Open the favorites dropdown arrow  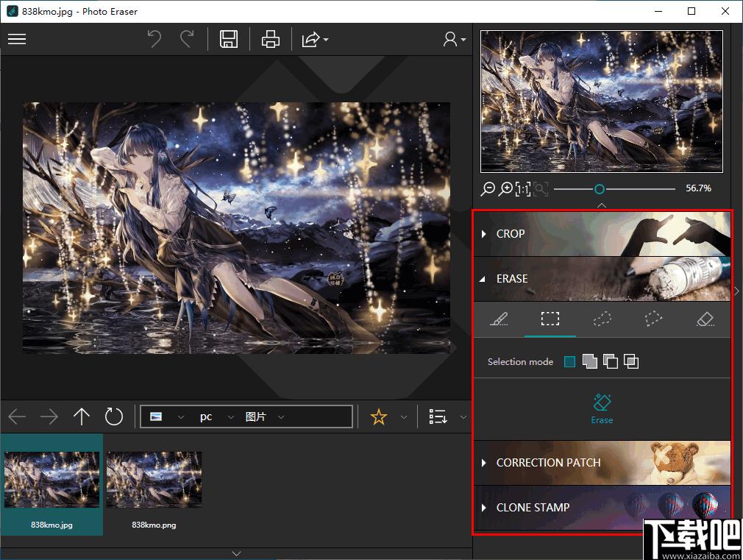click(404, 417)
